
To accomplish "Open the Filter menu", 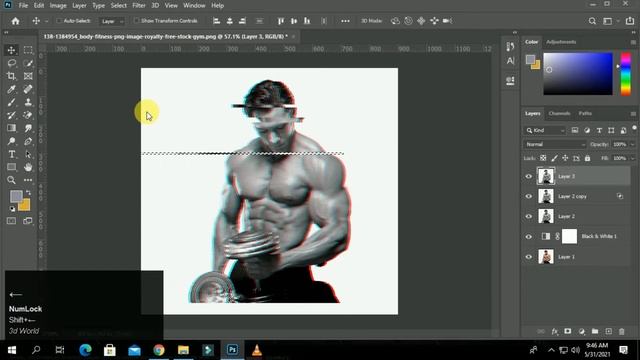I will click(139, 6).
